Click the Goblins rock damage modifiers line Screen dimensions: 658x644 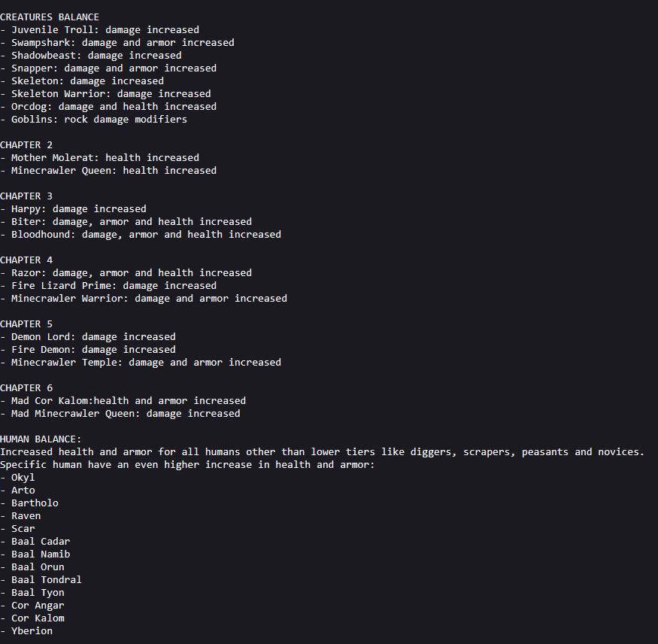[93, 120]
